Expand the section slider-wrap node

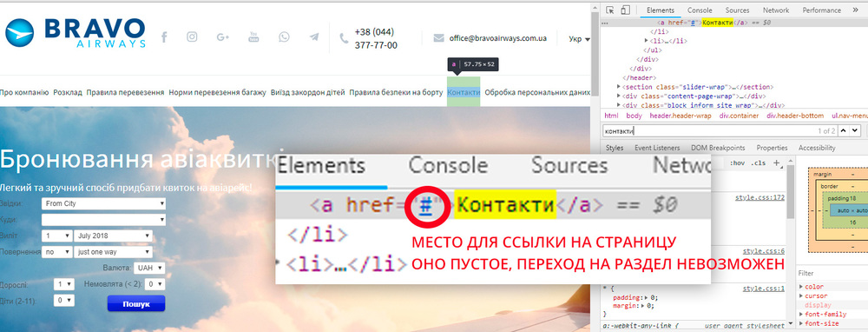coord(619,87)
